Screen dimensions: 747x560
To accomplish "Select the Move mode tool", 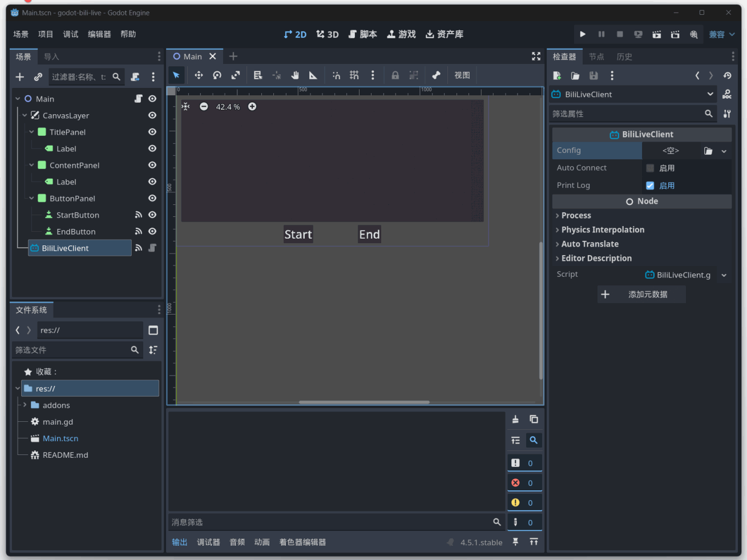I will [x=199, y=75].
